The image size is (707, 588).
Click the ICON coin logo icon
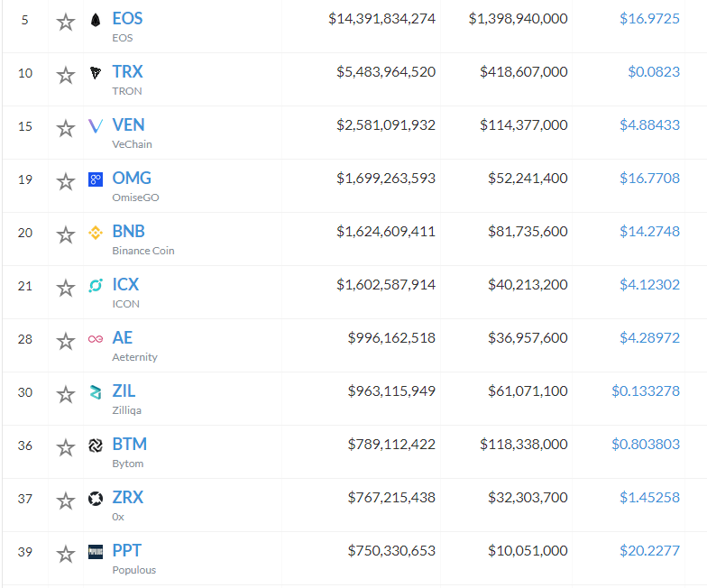click(x=96, y=285)
